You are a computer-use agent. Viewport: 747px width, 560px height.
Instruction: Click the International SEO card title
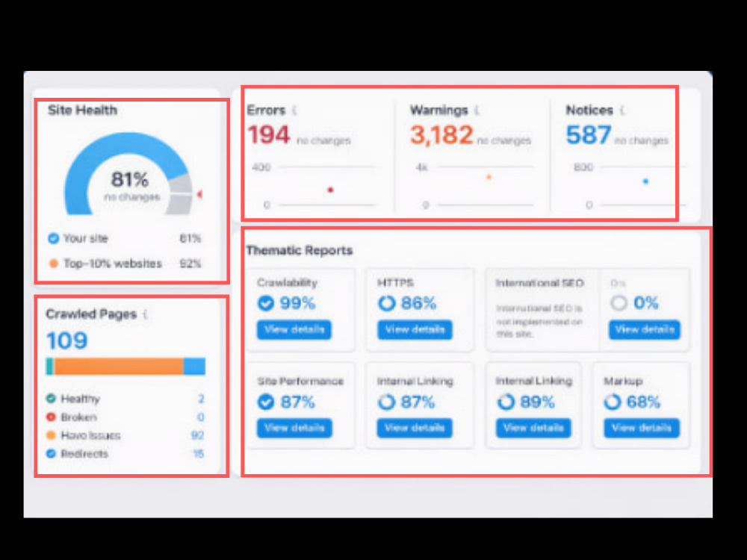click(539, 283)
